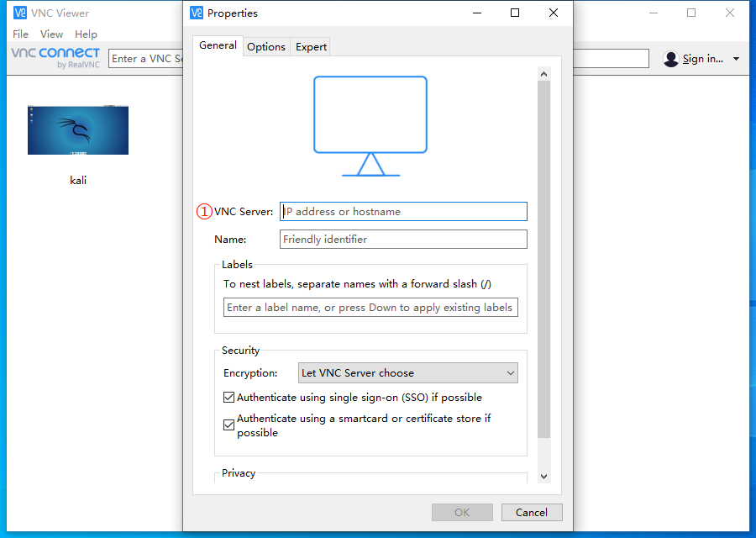Click the user avatar icon beside Sign in
756x538 pixels.
click(x=670, y=59)
